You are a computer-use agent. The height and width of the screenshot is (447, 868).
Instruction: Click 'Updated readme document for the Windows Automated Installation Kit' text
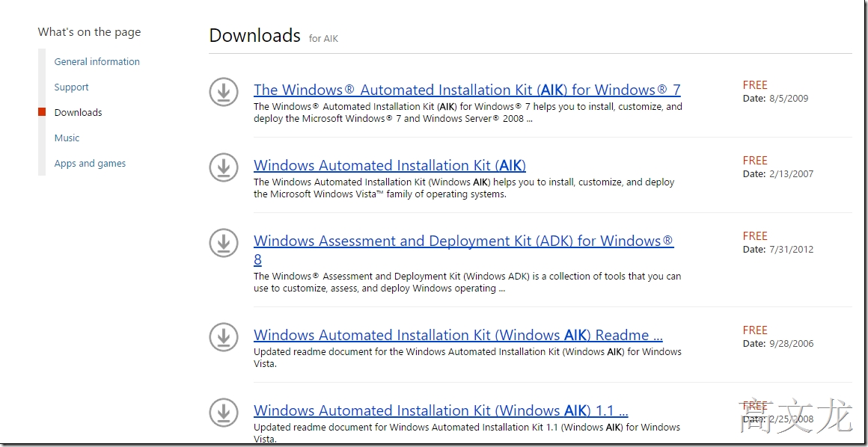coord(468,357)
